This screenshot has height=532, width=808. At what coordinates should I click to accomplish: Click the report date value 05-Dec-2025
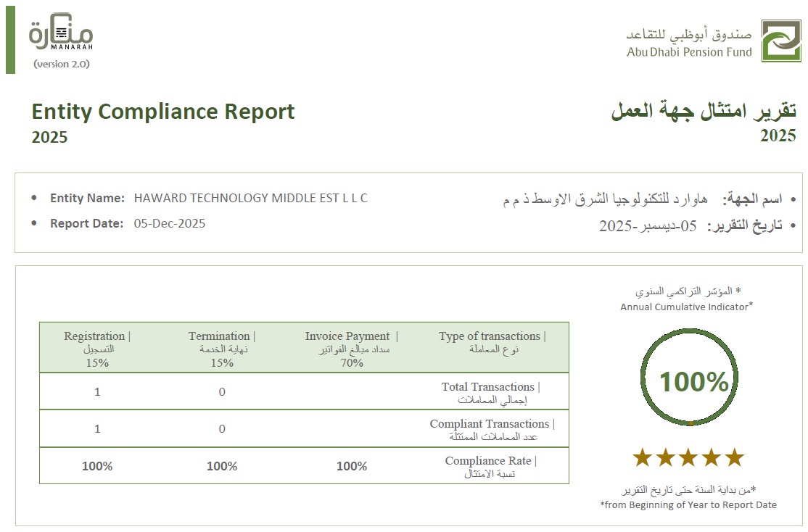pyautogui.click(x=170, y=223)
